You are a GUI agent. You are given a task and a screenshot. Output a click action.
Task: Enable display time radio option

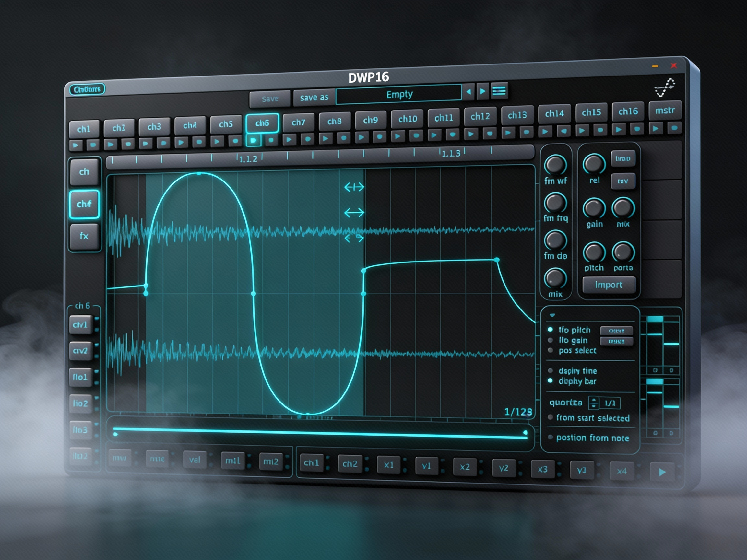551,371
